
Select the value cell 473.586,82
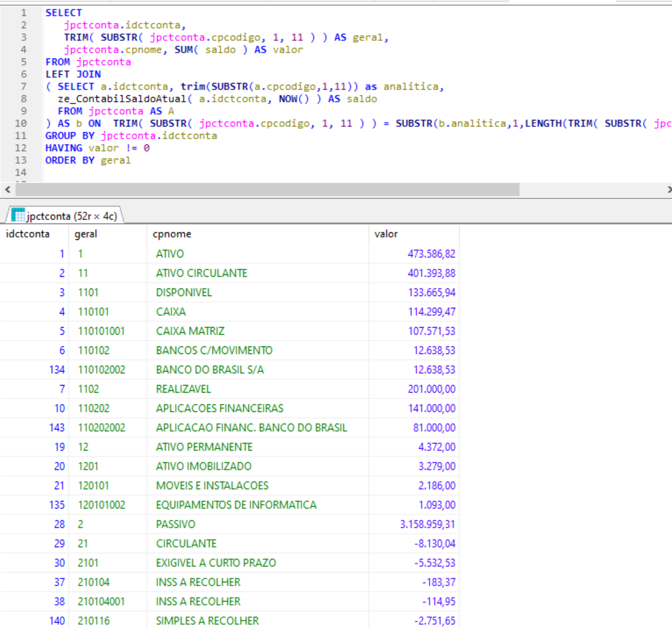pos(431,254)
